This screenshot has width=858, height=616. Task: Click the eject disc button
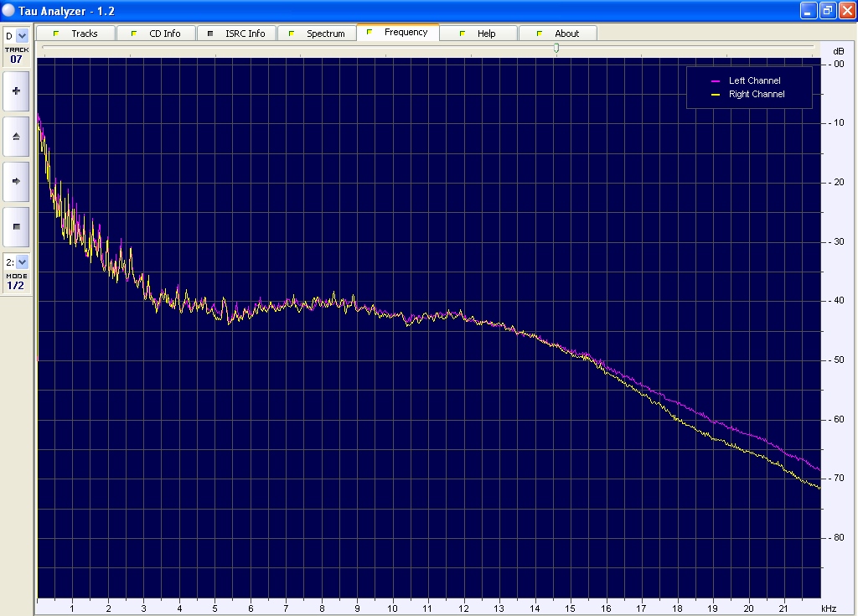[x=16, y=136]
